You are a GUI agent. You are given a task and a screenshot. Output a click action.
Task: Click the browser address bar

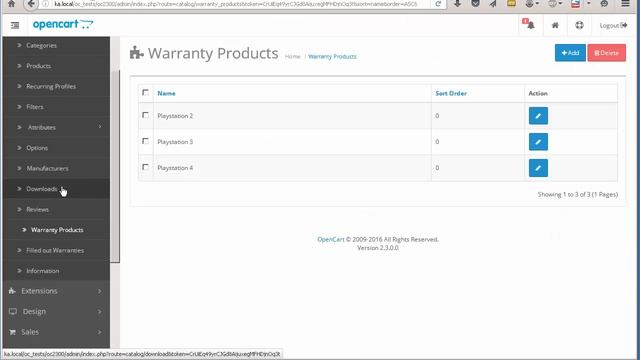236,4
